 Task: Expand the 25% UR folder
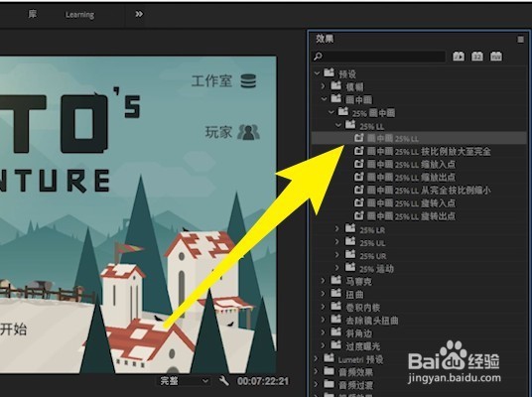coord(336,255)
